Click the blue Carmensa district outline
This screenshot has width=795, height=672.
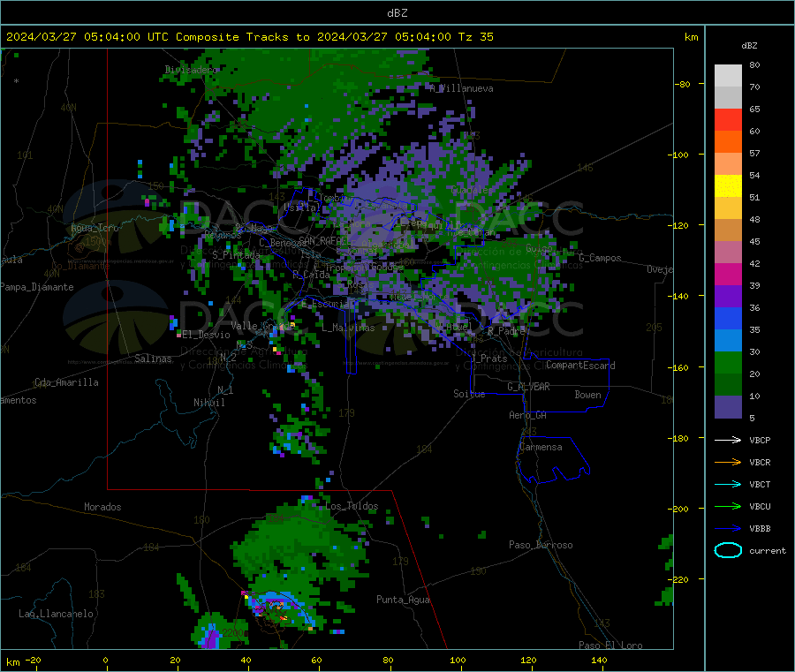(x=553, y=459)
